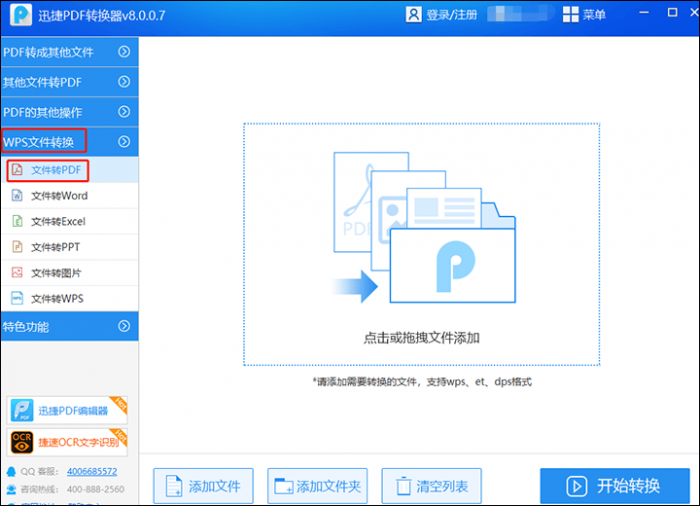Select WPS文件转换 category
This screenshot has height=506, width=700.
(x=70, y=142)
